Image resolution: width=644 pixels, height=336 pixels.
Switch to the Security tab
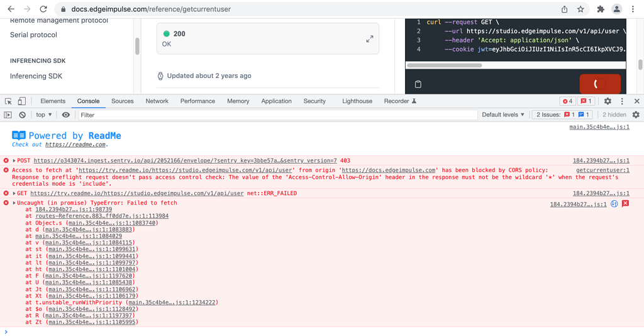coord(314,101)
